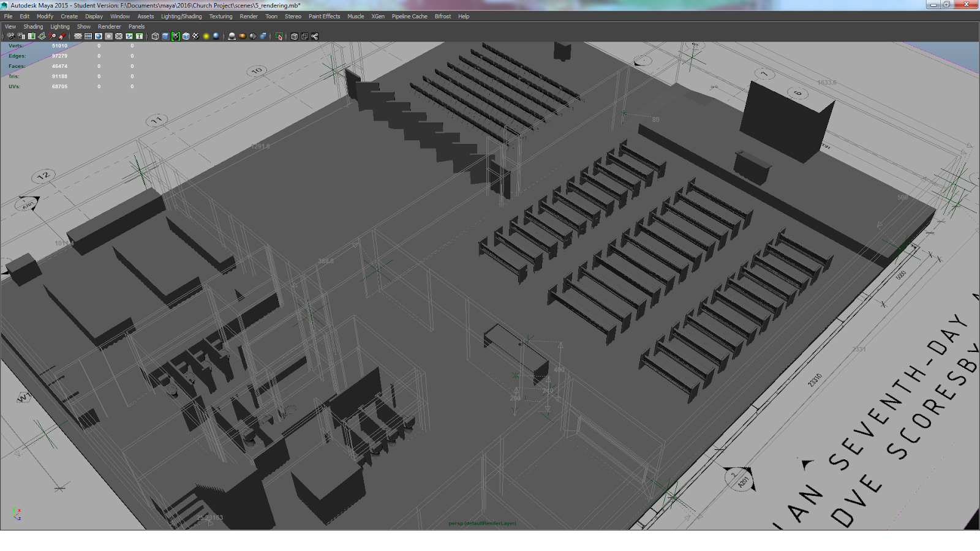The image size is (980, 551).
Task: Click the Edges count 97279
Action: 59,56
